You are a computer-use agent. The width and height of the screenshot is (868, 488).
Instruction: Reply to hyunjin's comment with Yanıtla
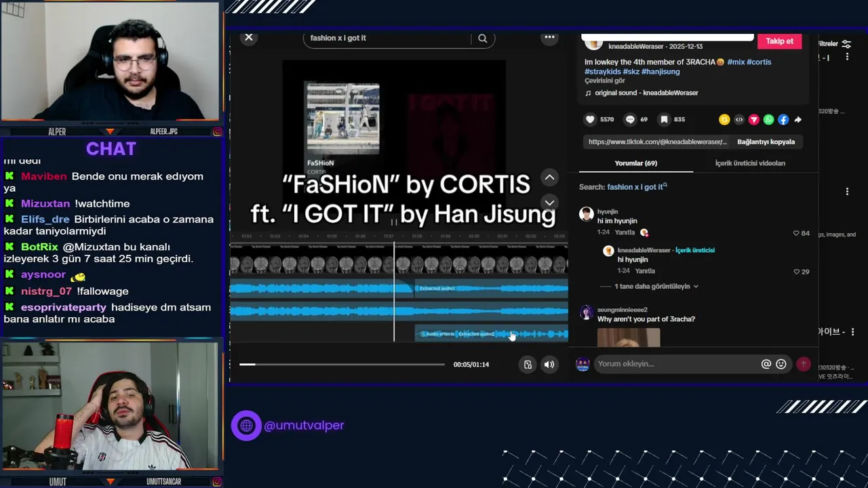625,232
